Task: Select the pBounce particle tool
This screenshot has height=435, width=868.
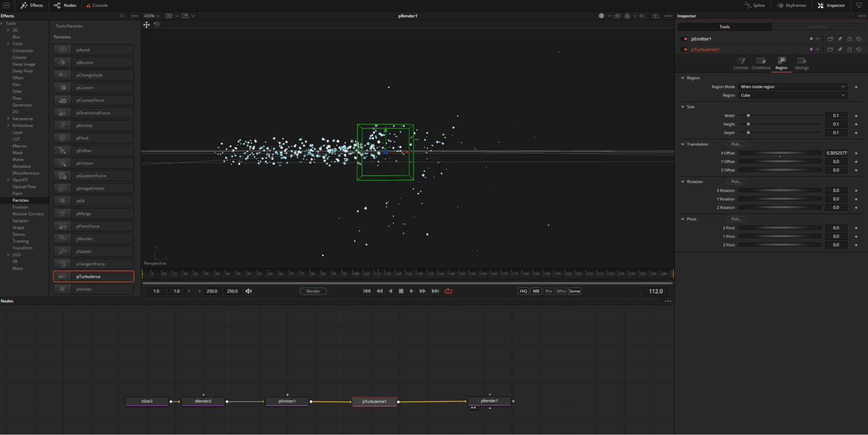Action: tap(94, 62)
